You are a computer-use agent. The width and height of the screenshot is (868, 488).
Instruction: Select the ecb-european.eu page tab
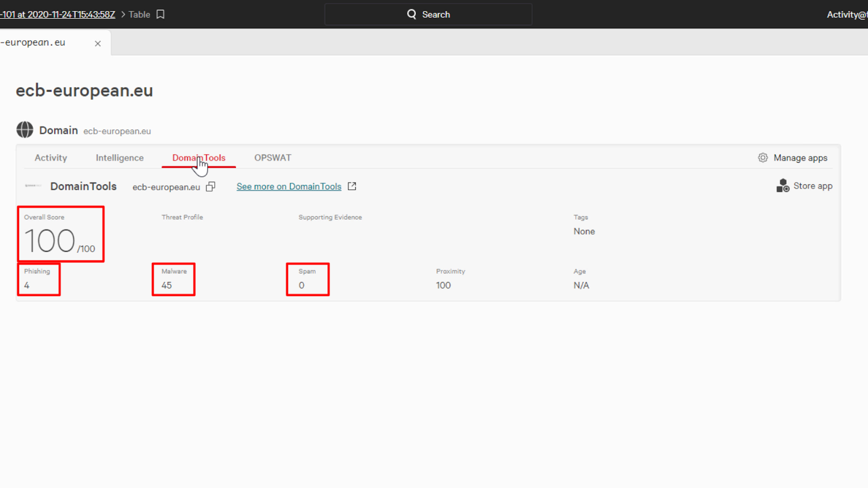click(x=54, y=43)
